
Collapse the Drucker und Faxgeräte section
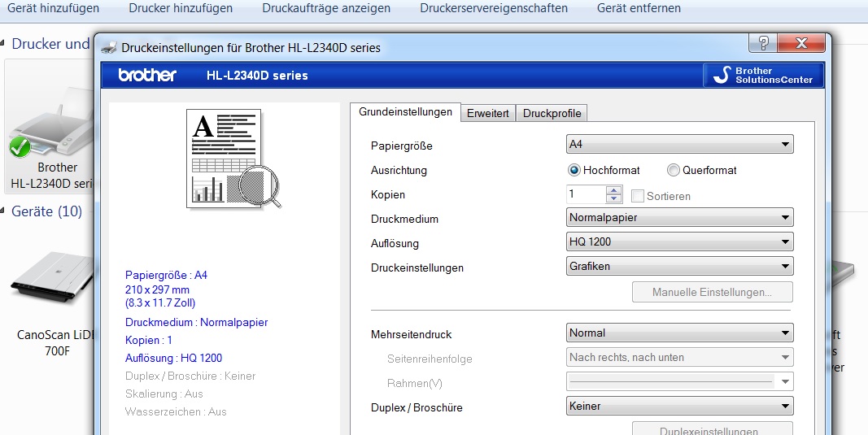pos(3,44)
